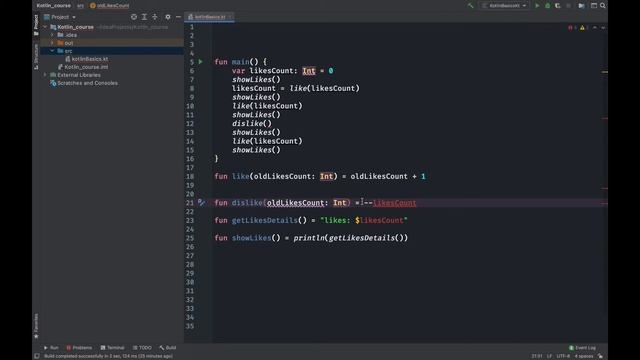Open the Project view dropdown

point(60,17)
